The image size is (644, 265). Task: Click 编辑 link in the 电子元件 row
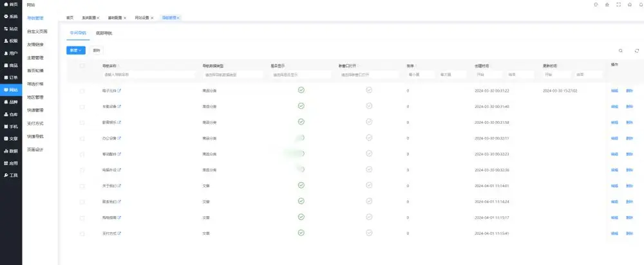pos(614,91)
